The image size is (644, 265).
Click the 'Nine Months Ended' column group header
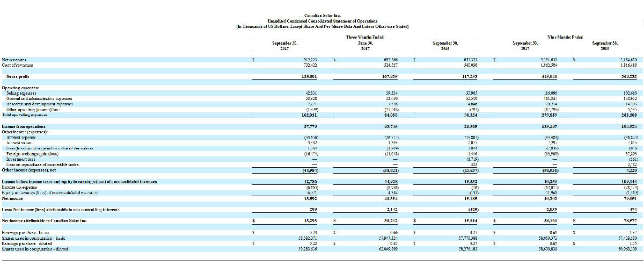(x=566, y=37)
